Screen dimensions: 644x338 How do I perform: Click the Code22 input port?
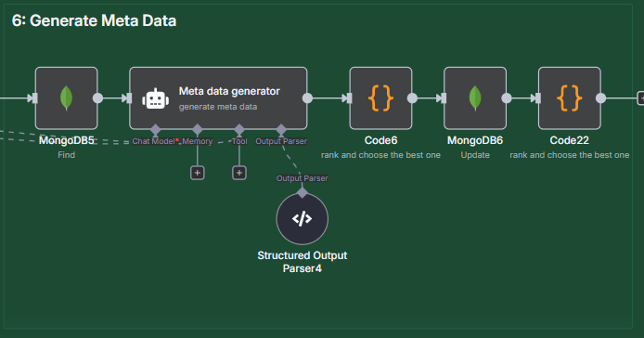538,98
